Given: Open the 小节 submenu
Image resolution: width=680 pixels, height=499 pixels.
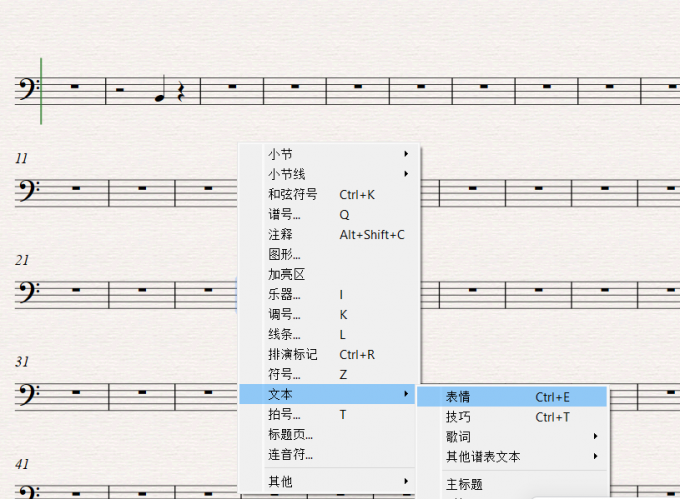Looking at the screenshot, I should click(x=328, y=154).
